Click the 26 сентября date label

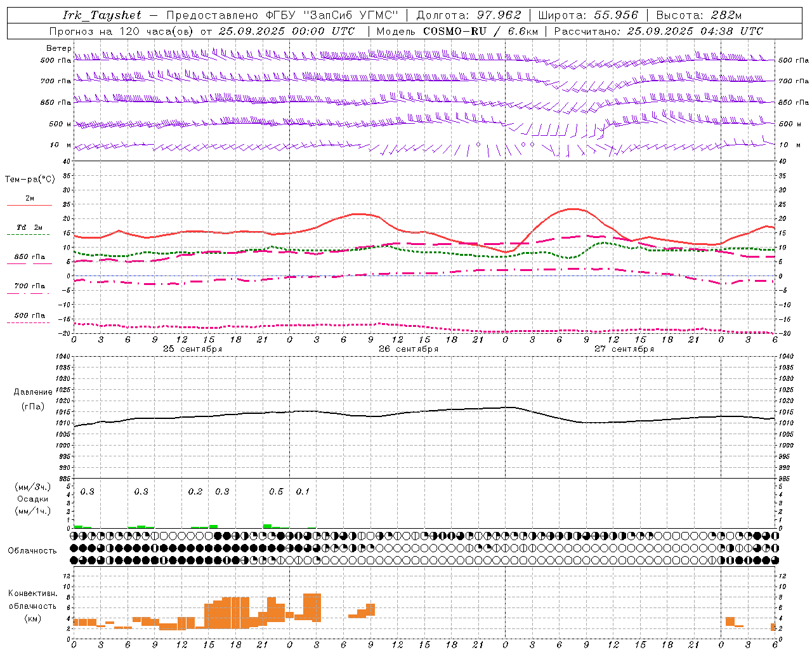click(x=408, y=349)
